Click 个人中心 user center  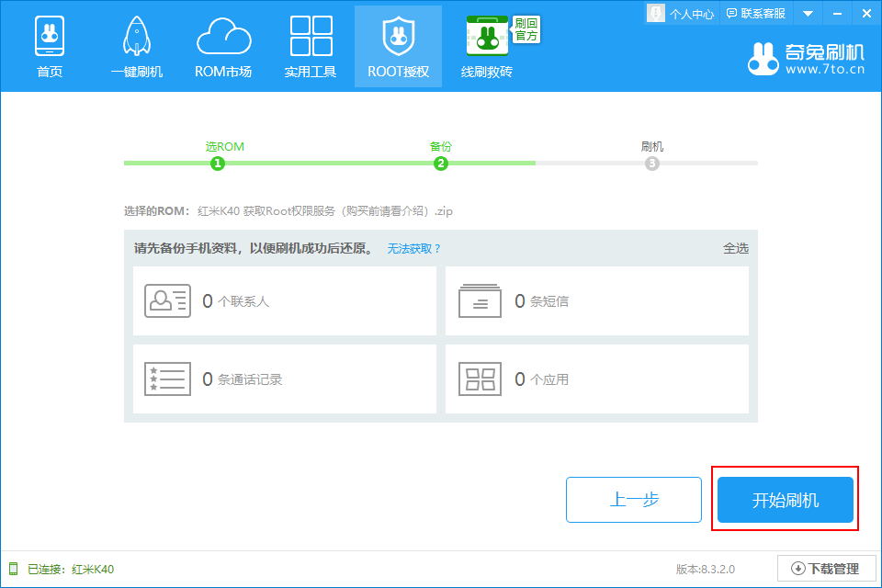click(x=691, y=14)
